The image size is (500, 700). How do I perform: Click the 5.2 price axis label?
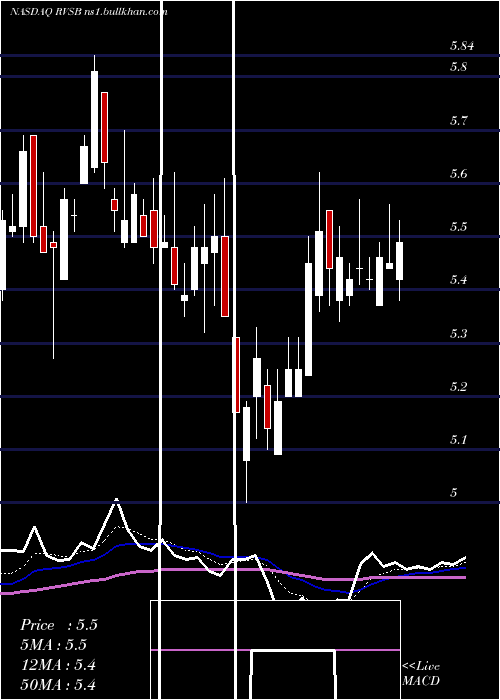[x=458, y=386]
